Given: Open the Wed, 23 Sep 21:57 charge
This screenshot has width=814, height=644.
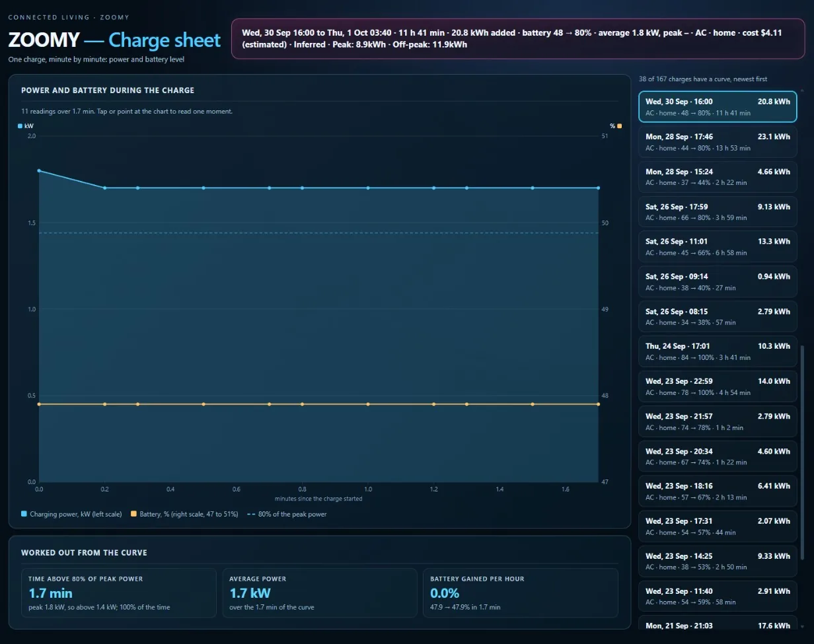Looking at the screenshot, I should [x=718, y=421].
